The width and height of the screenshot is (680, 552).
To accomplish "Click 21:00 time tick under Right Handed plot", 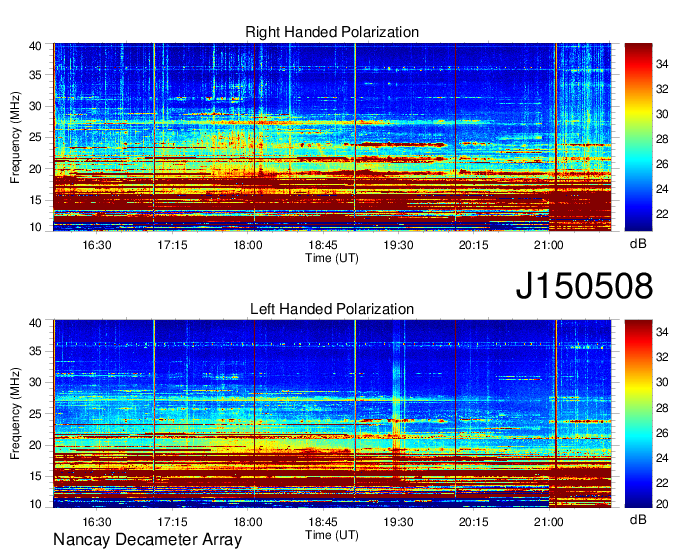I will pos(549,245).
